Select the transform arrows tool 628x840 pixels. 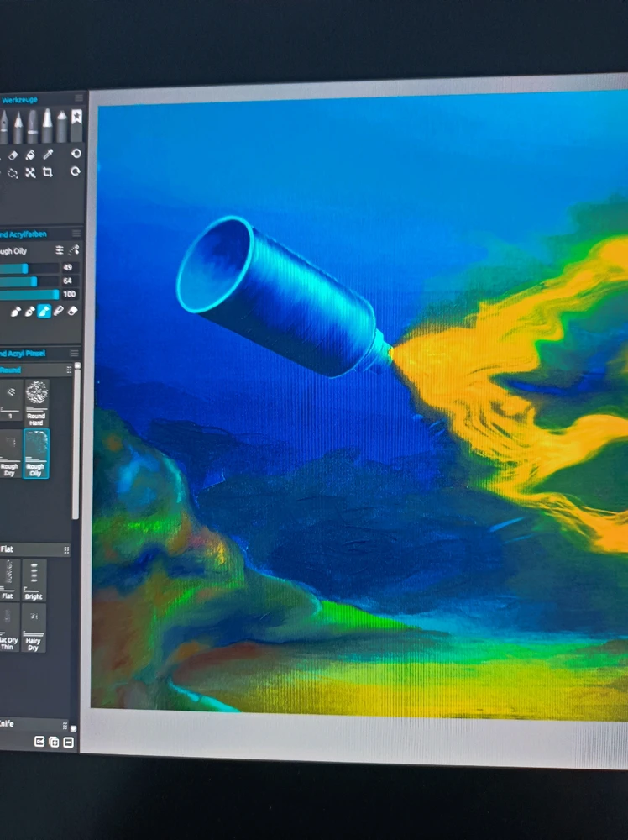click(x=30, y=172)
